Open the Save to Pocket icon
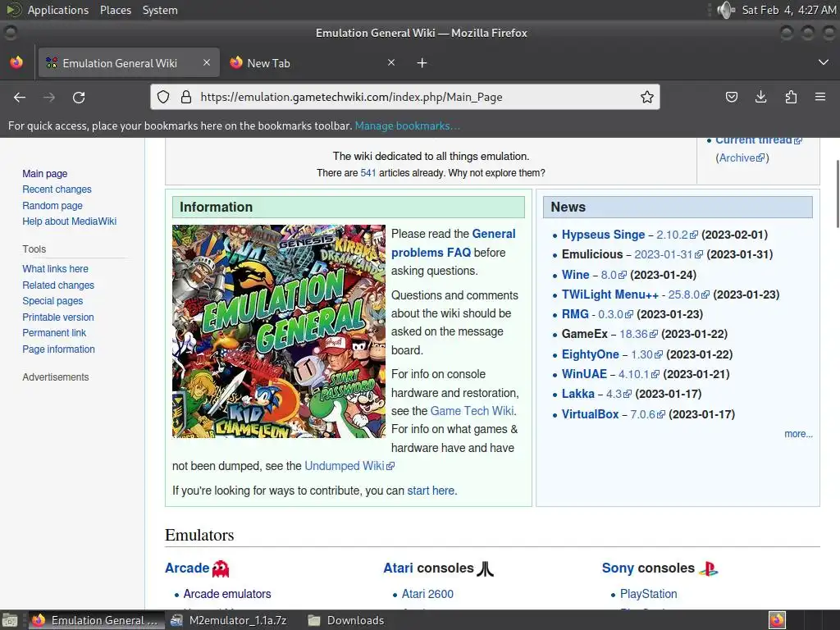Image resolution: width=840 pixels, height=630 pixels. 731,97
